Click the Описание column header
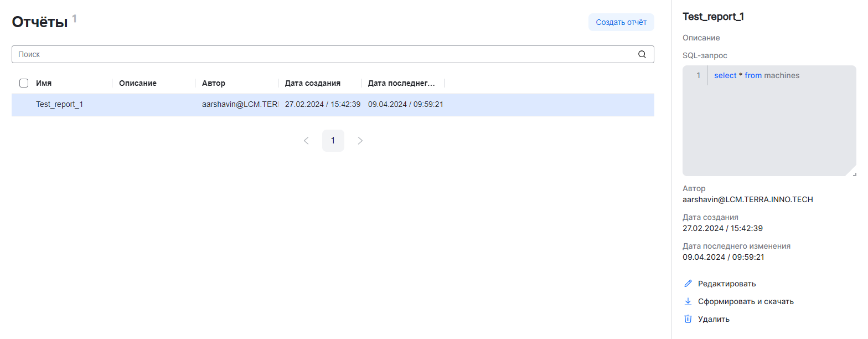The width and height of the screenshot is (868, 339). coord(138,83)
